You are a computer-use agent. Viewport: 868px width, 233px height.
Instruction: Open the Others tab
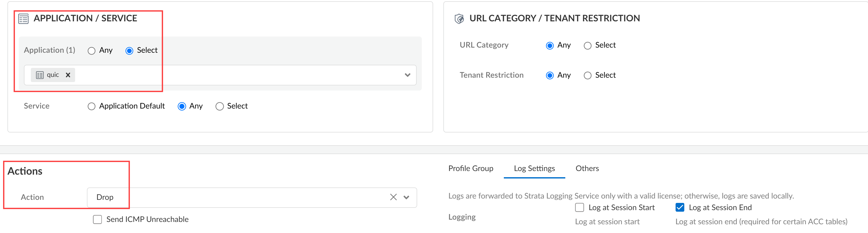point(587,169)
